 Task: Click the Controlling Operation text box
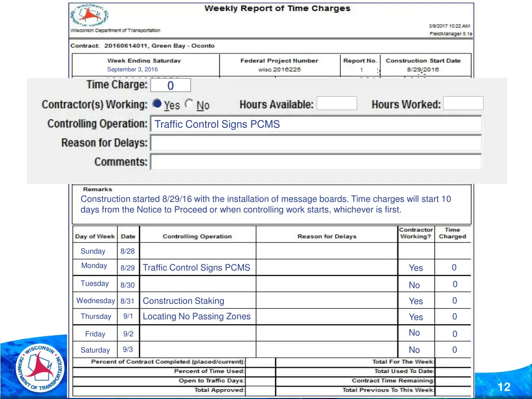316,124
